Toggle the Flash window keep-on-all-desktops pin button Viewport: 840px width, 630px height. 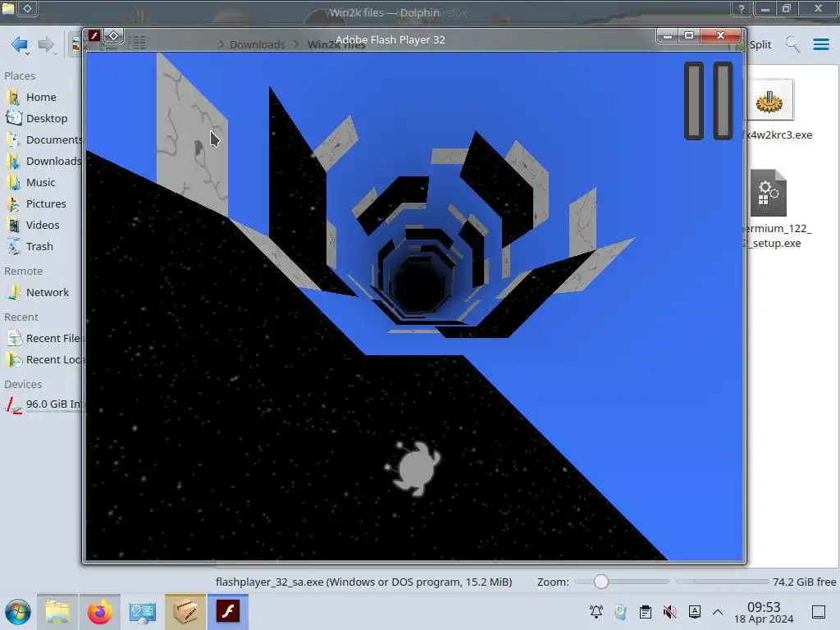tap(113, 36)
